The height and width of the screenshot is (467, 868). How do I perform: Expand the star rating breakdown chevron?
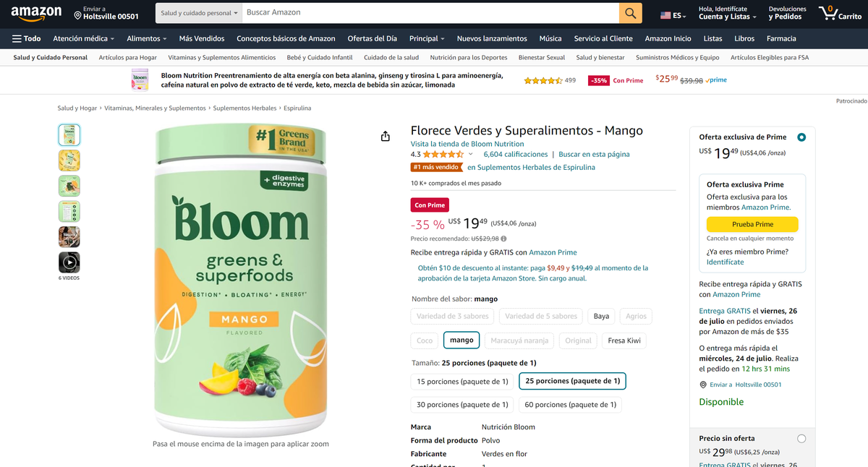(x=471, y=154)
